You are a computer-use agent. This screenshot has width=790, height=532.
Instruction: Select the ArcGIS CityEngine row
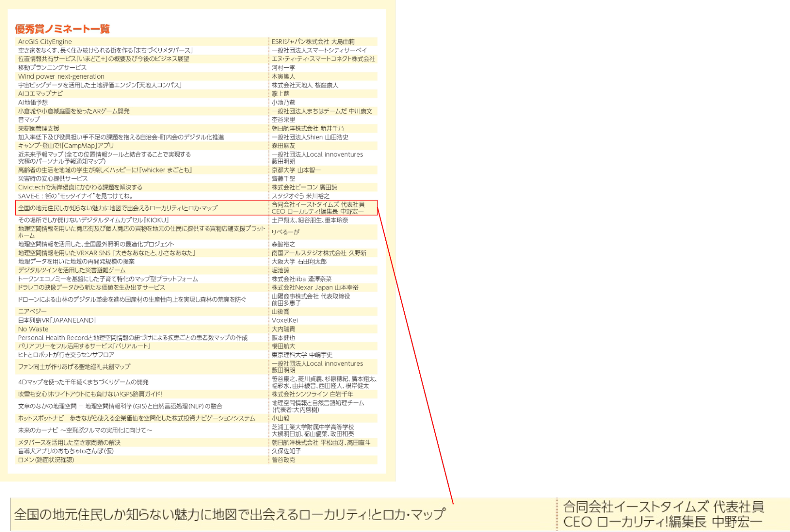point(45,42)
